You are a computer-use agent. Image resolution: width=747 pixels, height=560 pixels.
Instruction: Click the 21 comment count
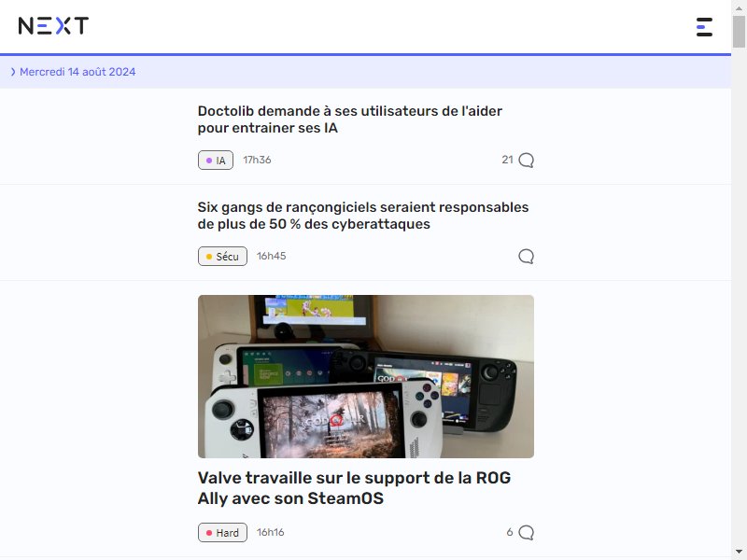[507, 160]
